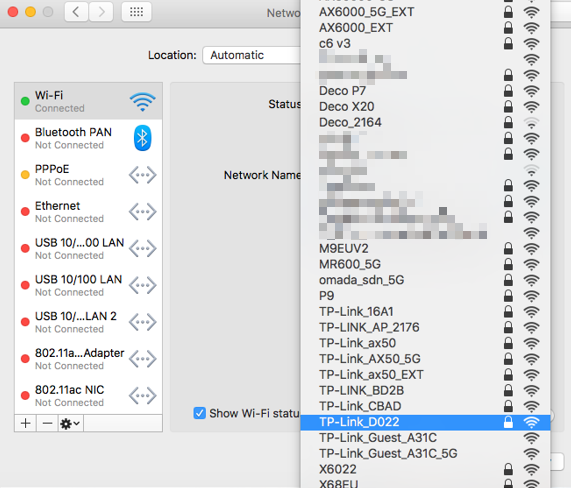571x488 pixels.
Task: Click the forward navigation arrow button
Action: coord(101,12)
